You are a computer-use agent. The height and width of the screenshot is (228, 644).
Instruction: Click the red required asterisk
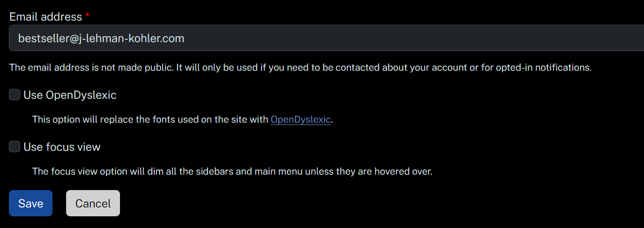click(x=87, y=16)
